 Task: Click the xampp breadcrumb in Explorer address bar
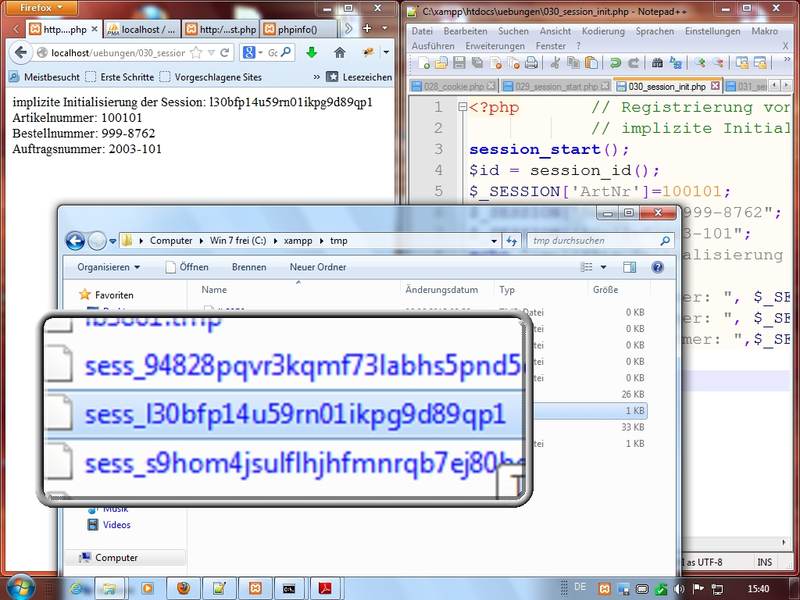tap(298, 241)
